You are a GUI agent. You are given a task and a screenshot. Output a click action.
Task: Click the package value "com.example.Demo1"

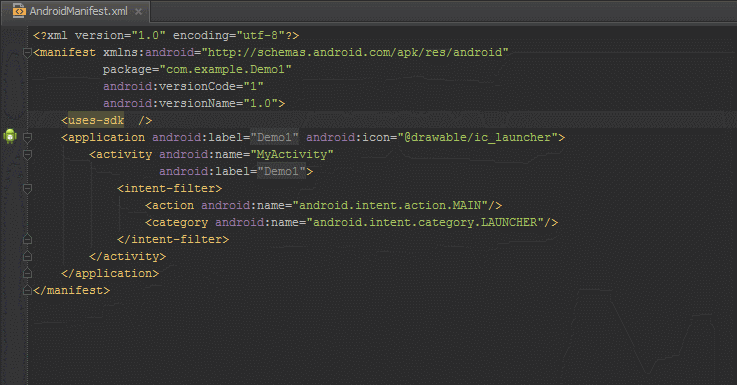tap(226, 69)
